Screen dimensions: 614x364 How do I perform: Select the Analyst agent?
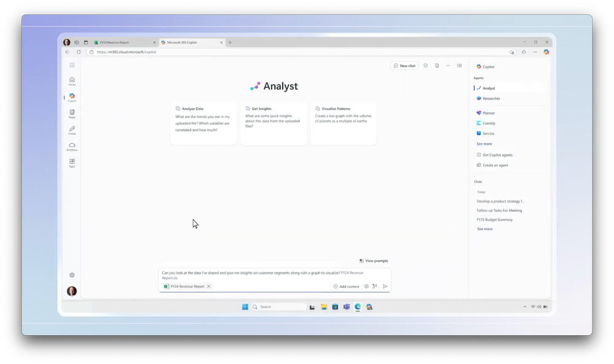510,88
